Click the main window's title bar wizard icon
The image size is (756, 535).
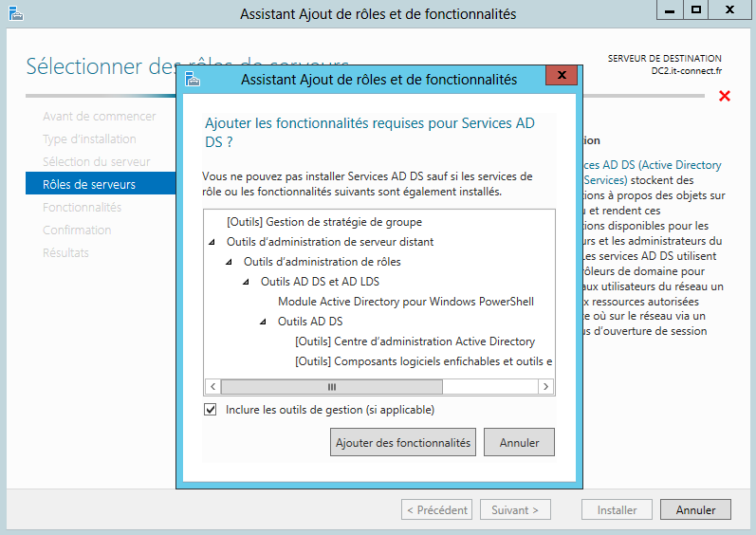(13, 13)
